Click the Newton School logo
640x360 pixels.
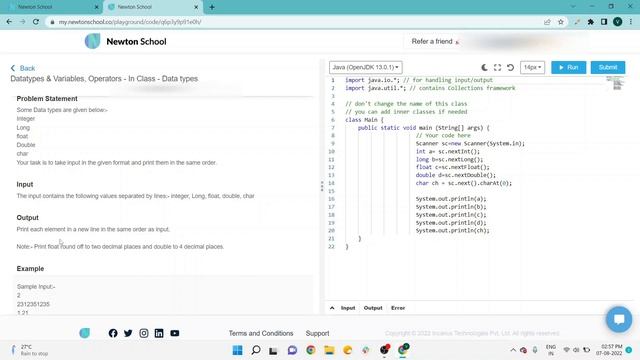point(125,41)
